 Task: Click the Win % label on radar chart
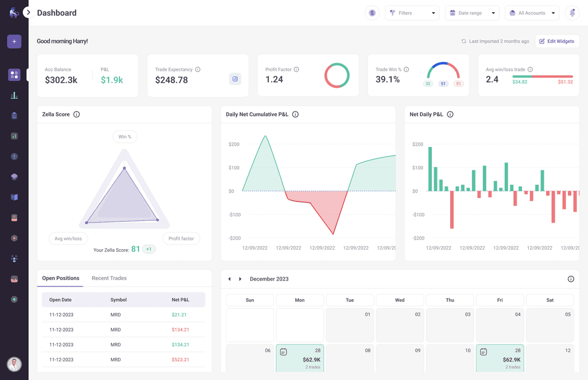tap(125, 137)
